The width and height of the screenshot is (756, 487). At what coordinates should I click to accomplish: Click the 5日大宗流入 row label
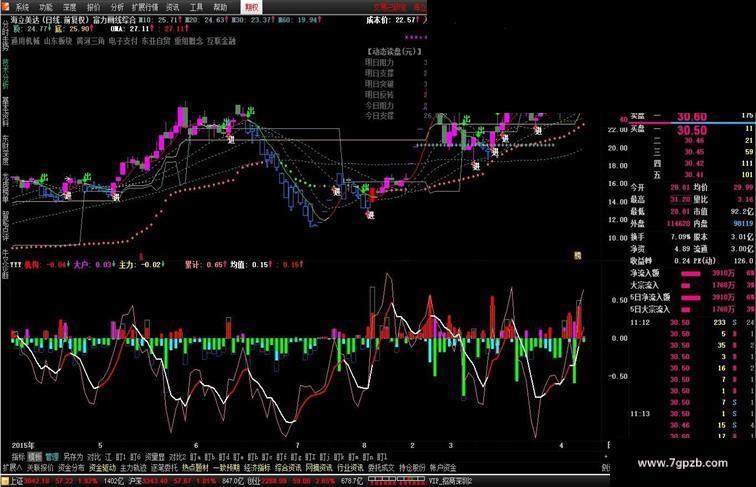(x=650, y=310)
